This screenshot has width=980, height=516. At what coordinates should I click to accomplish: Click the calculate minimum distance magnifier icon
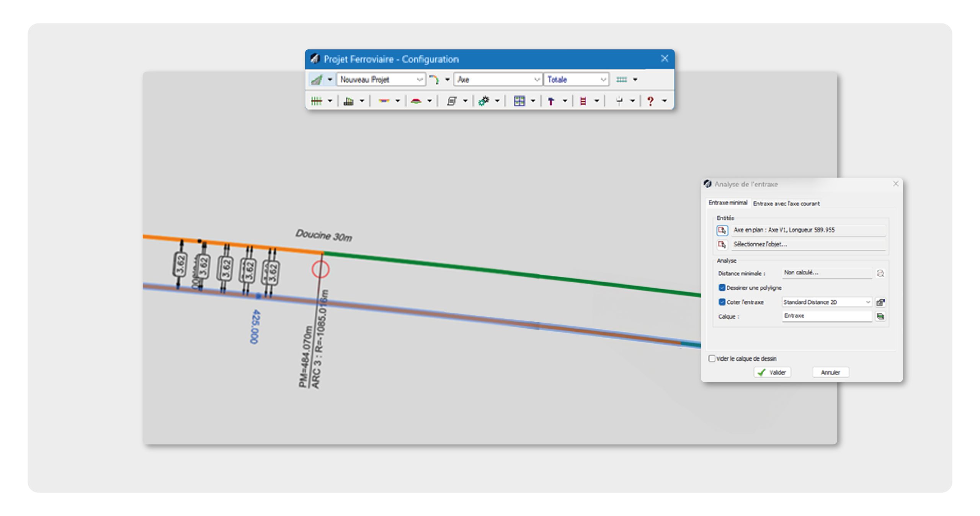click(880, 273)
